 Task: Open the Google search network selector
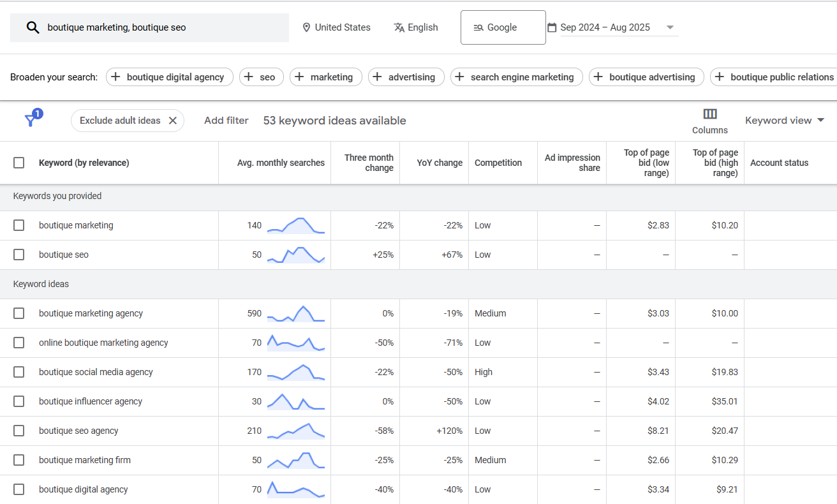click(x=503, y=27)
